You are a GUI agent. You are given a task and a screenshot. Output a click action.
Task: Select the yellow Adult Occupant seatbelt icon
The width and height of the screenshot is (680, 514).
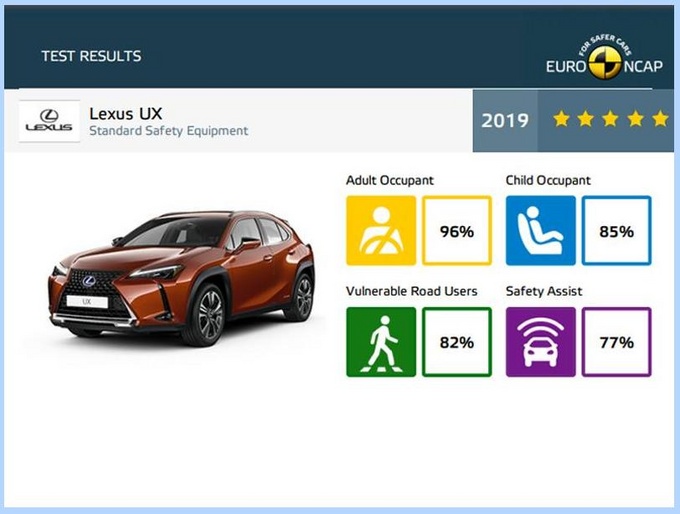tap(381, 230)
